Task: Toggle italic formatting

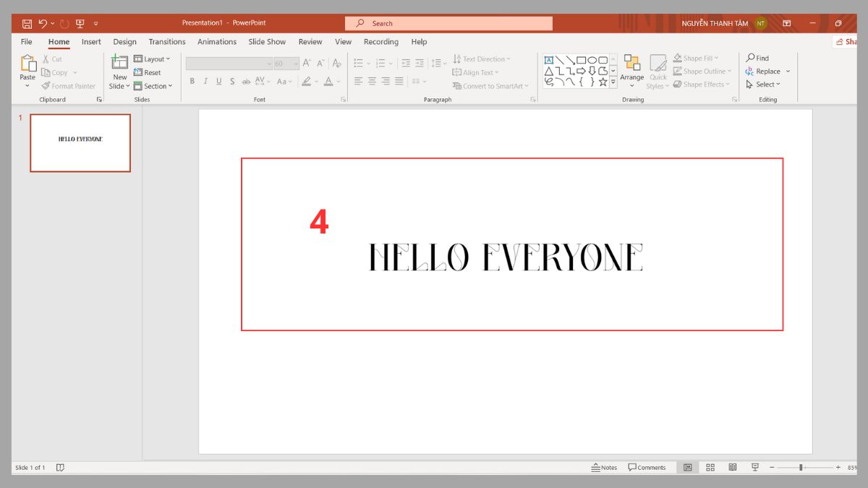Action: [x=205, y=81]
